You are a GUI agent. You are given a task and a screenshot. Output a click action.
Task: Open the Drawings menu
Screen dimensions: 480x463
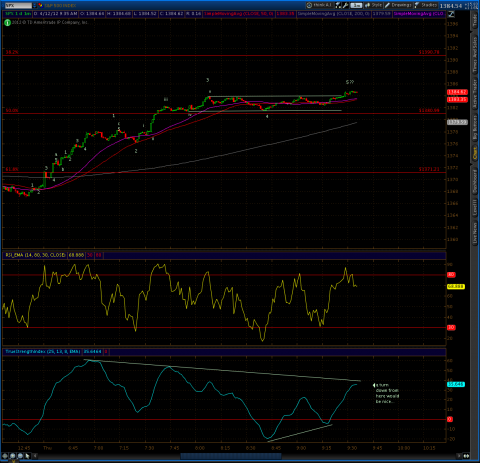click(x=399, y=5)
